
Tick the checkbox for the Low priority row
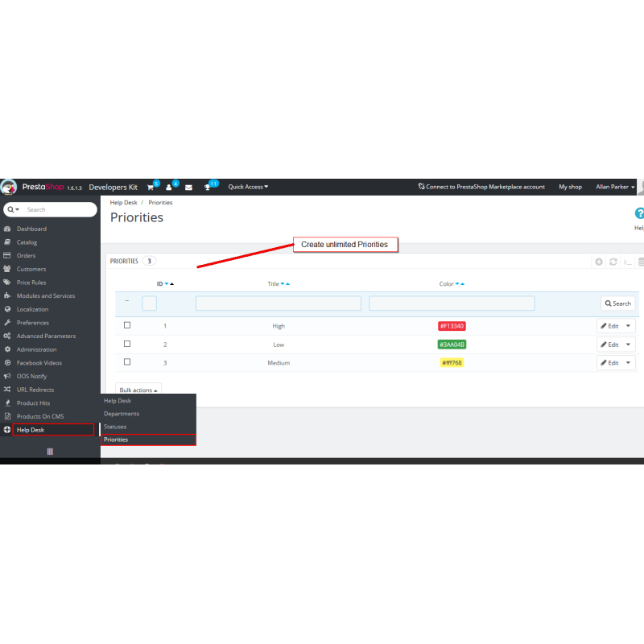click(x=127, y=344)
